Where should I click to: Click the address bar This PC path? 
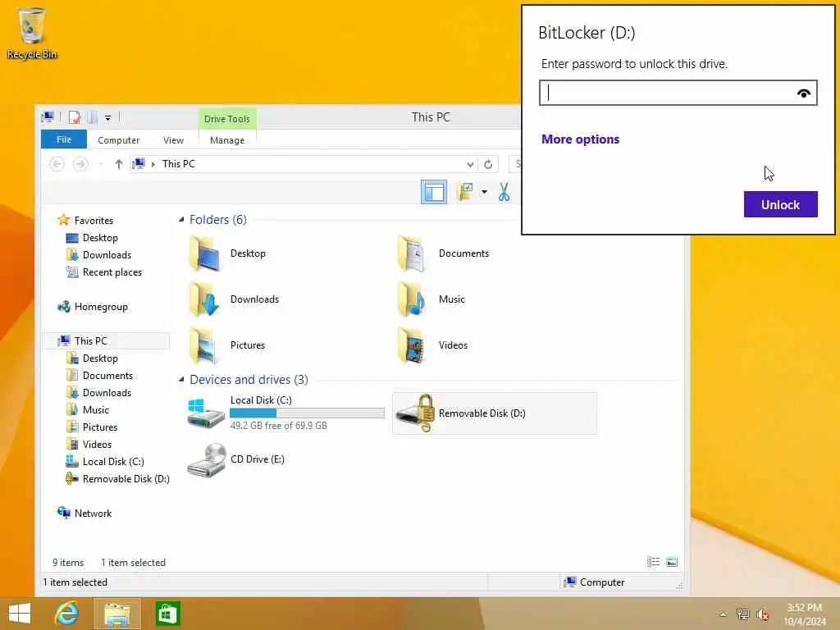pyautogui.click(x=178, y=164)
